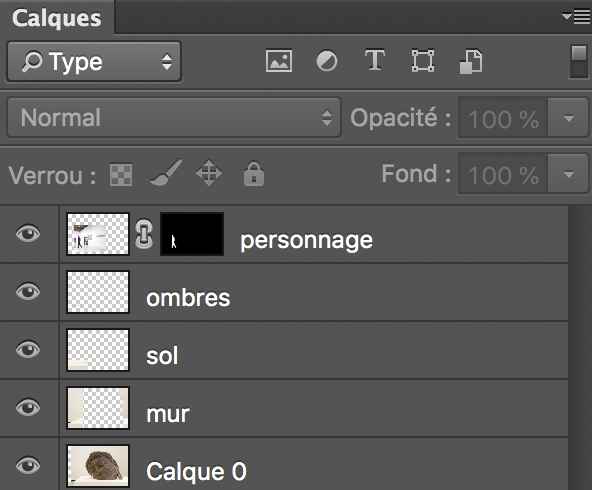Lock transparent pixels checkerboard icon
The image size is (592, 490).
(121, 174)
